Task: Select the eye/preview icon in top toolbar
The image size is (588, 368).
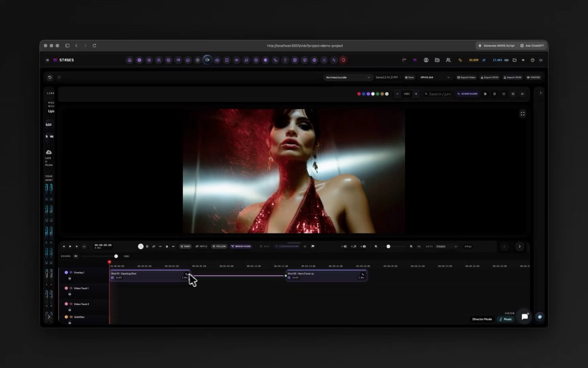Action: 236,60
